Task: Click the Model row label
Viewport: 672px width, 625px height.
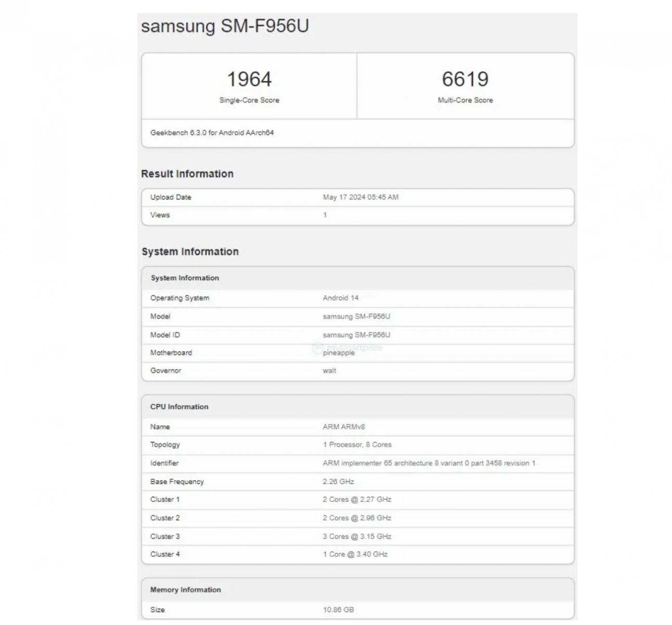Action: (x=160, y=317)
